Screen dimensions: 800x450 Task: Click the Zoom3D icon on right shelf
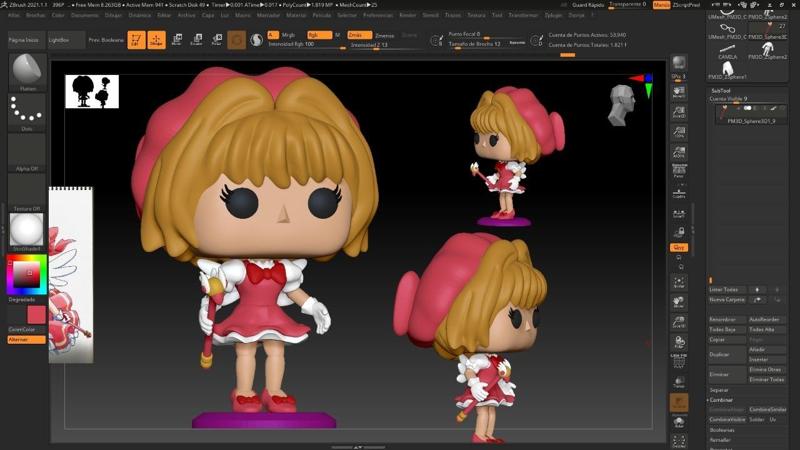[x=679, y=322]
